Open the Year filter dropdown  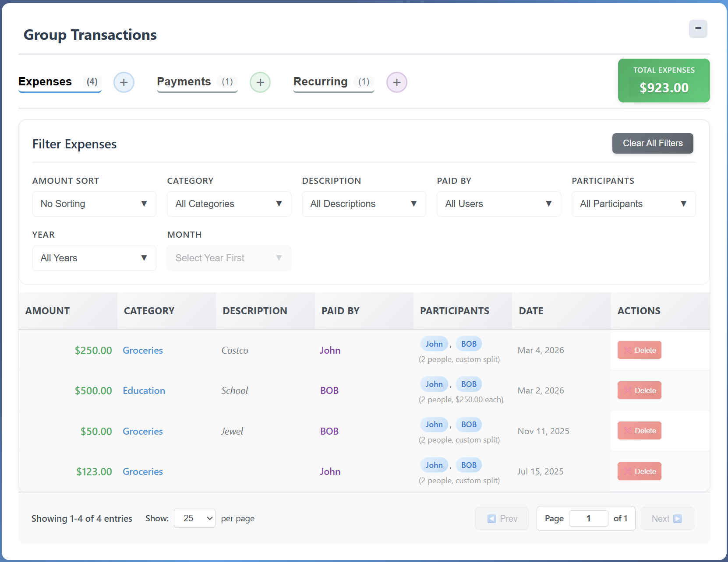(x=94, y=258)
